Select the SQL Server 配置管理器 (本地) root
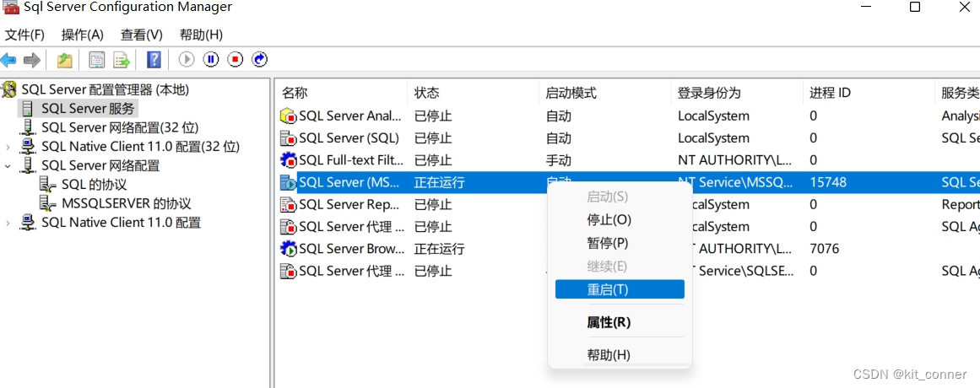 (x=105, y=90)
